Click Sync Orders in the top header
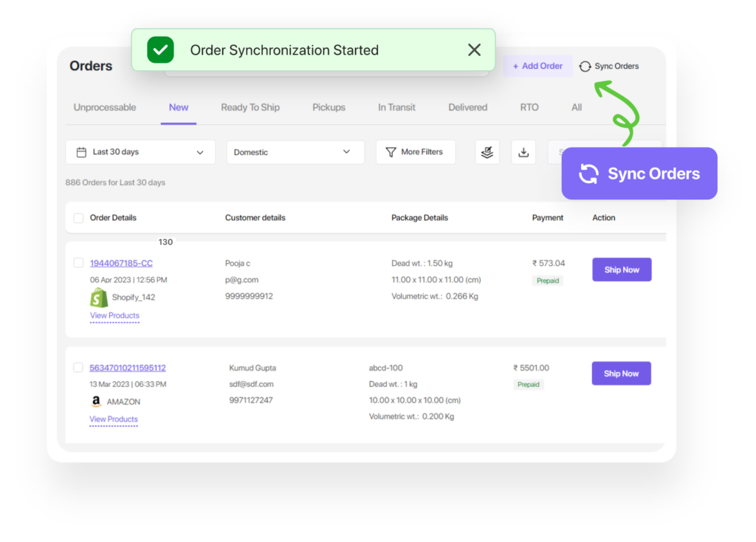The width and height of the screenshot is (756, 542). 609,66
